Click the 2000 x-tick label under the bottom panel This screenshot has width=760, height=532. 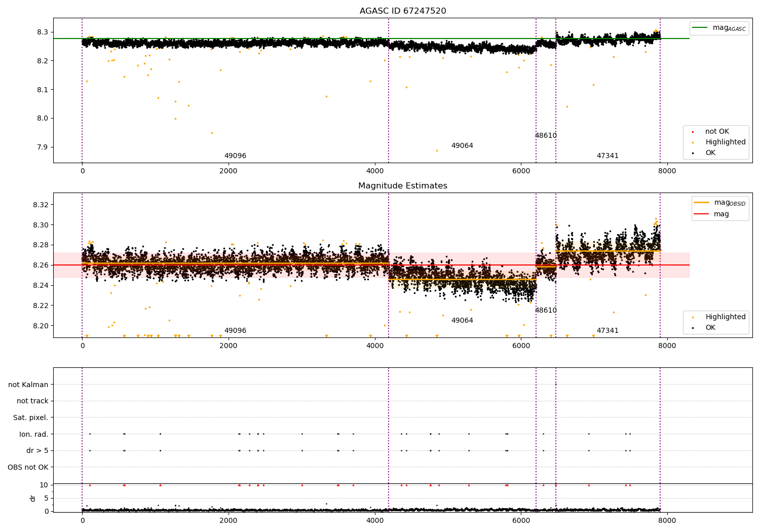[x=229, y=520]
